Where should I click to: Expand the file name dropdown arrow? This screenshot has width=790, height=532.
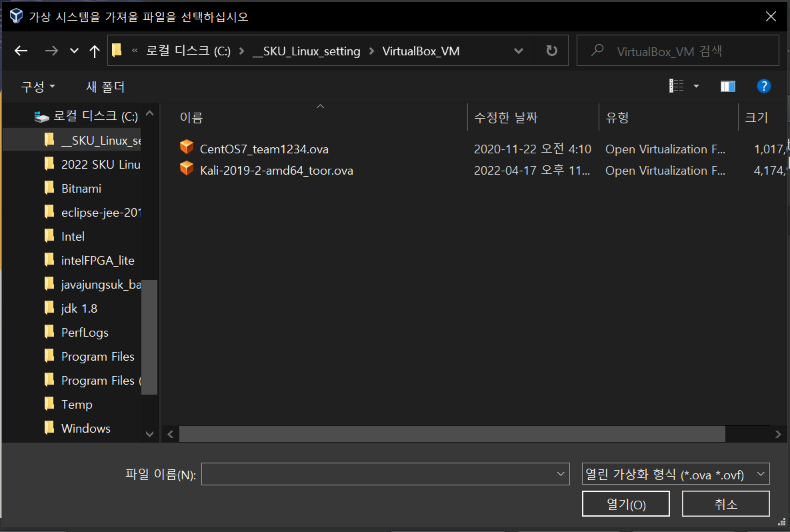[x=560, y=474]
